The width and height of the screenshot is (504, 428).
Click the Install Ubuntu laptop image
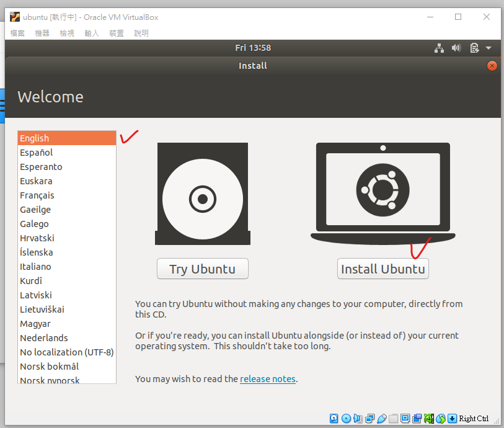pos(383,194)
